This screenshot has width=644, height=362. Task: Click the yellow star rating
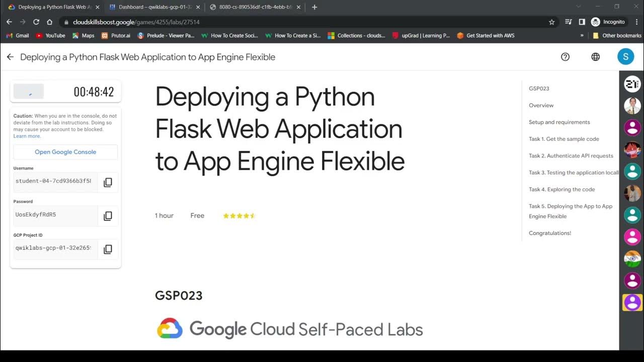pos(239,216)
